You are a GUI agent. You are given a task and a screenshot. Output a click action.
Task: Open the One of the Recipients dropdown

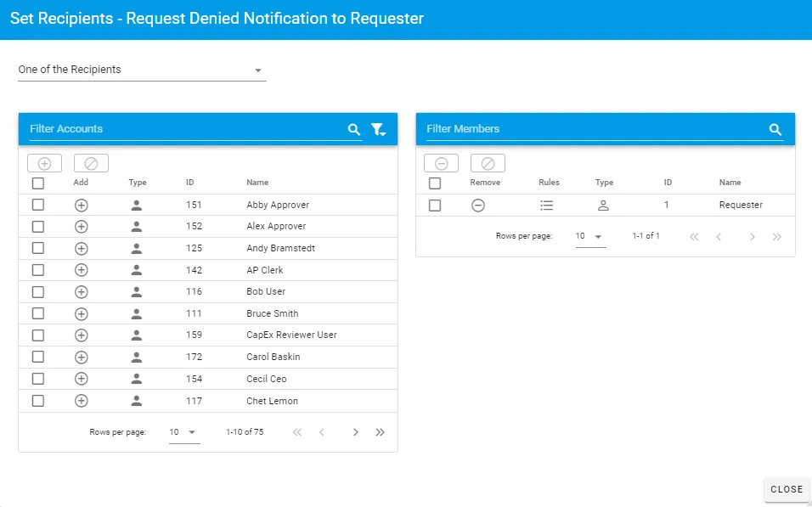[142, 70]
